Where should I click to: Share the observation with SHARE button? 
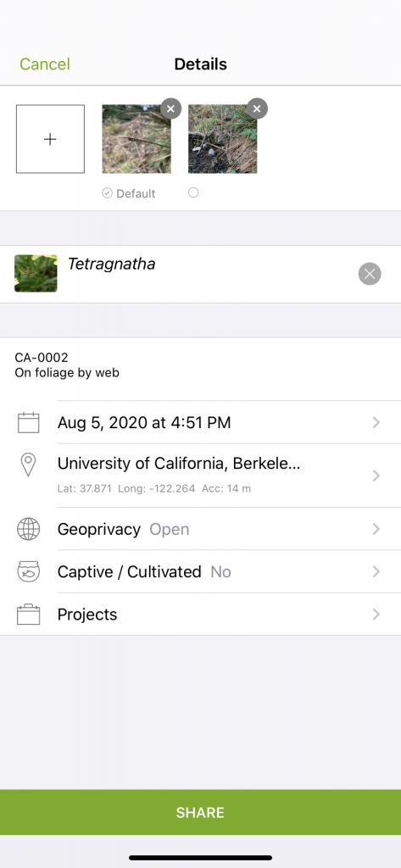pyautogui.click(x=200, y=812)
